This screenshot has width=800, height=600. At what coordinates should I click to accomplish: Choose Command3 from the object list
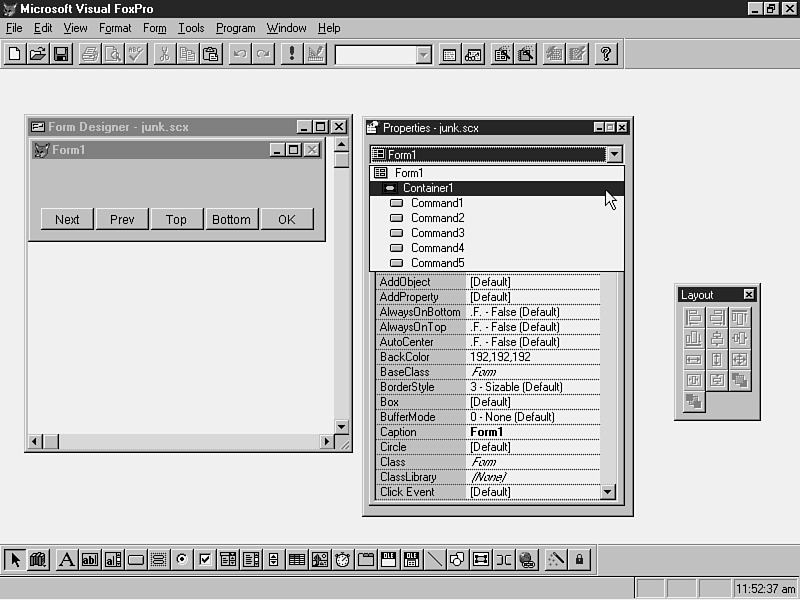tap(437, 233)
